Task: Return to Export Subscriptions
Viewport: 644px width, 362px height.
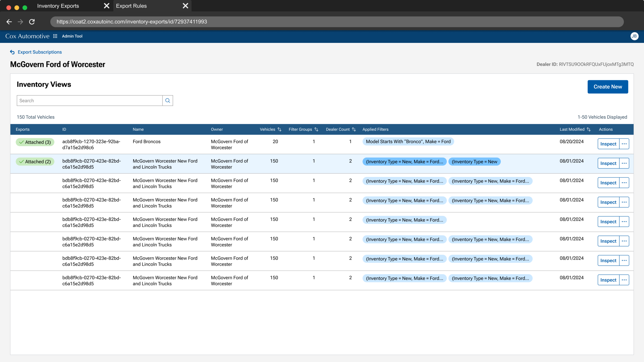Action: (x=40, y=52)
